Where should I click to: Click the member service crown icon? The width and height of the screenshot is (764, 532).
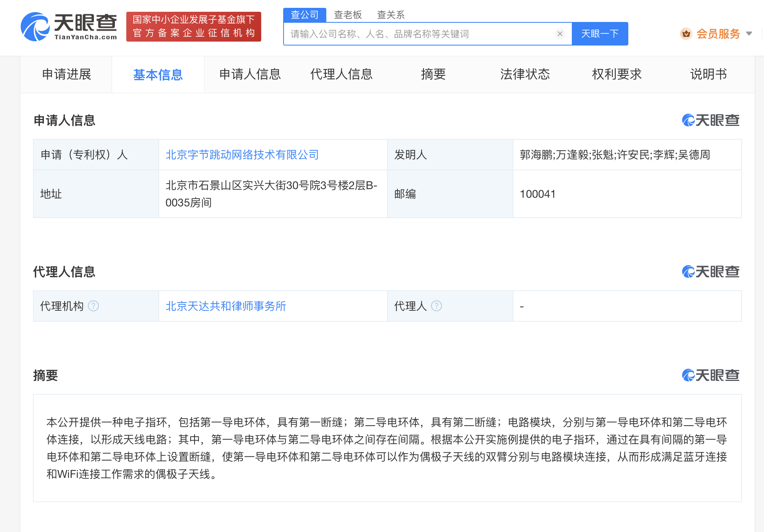pos(686,34)
